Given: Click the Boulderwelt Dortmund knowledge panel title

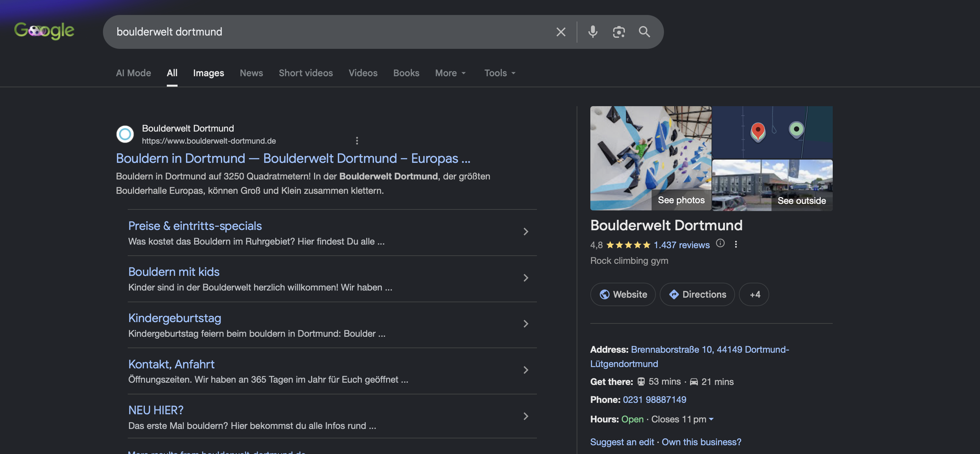Looking at the screenshot, I should click(x=666, y=225).
